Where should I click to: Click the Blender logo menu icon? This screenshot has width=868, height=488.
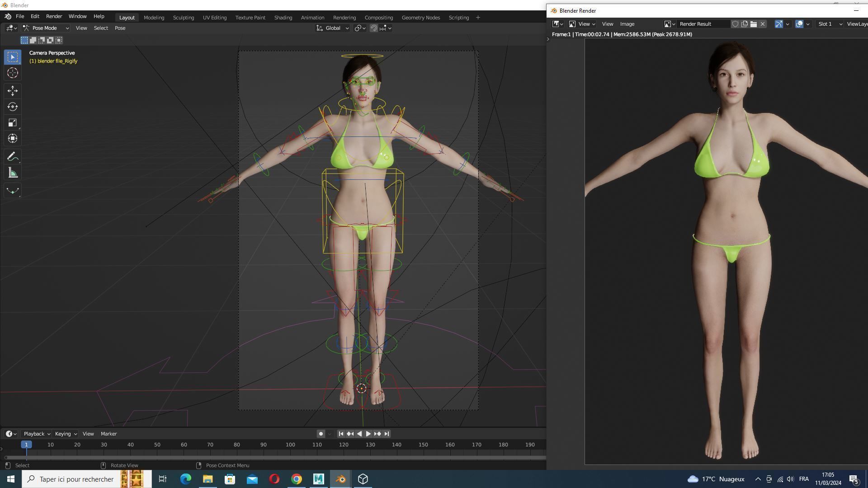point(8,16)
